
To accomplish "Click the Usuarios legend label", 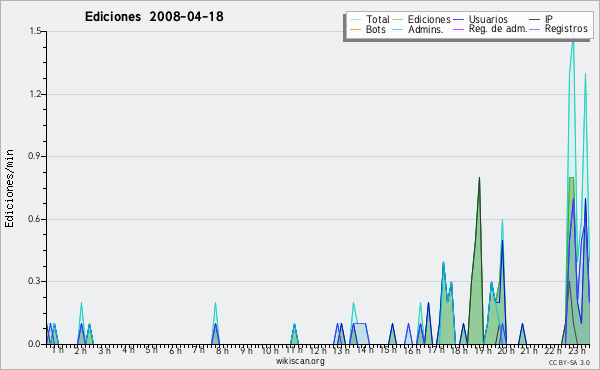I will click(488, 19).
